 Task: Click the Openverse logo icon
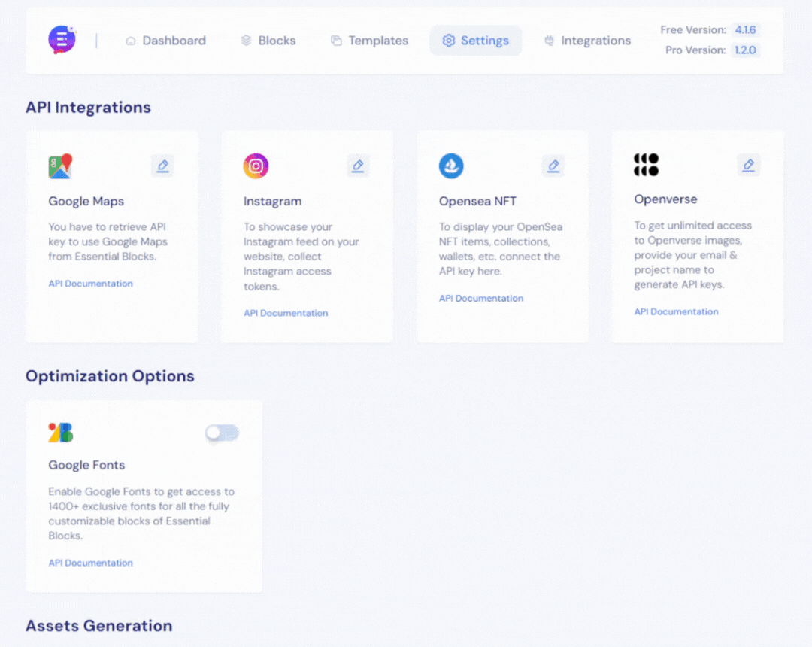pos(646,165)
